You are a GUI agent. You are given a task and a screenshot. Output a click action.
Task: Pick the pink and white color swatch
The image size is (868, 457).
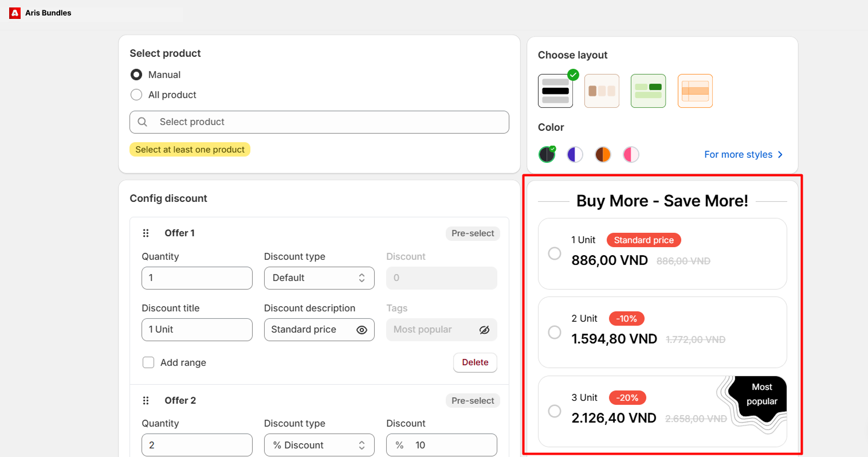(631, 154)
